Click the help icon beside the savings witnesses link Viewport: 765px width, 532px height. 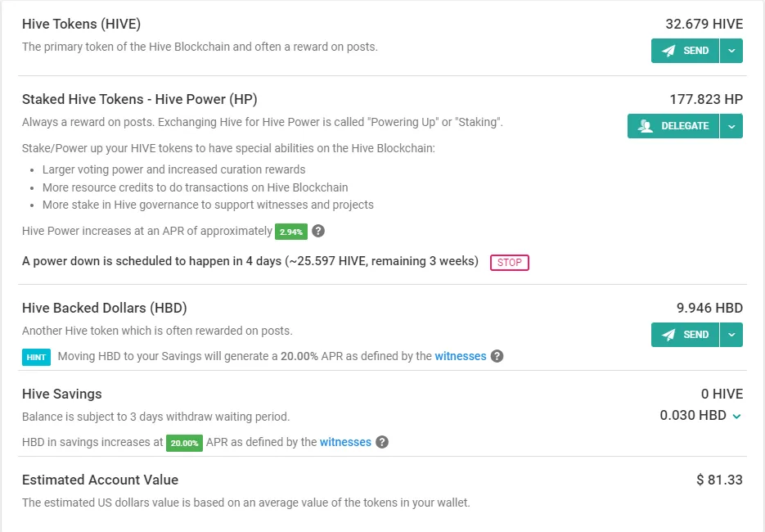point(382,442)
